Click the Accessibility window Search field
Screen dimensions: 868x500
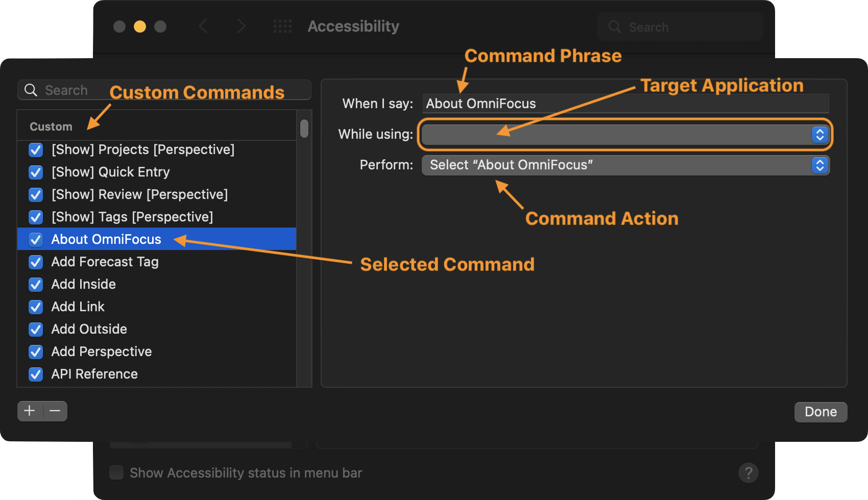[680, 27]
